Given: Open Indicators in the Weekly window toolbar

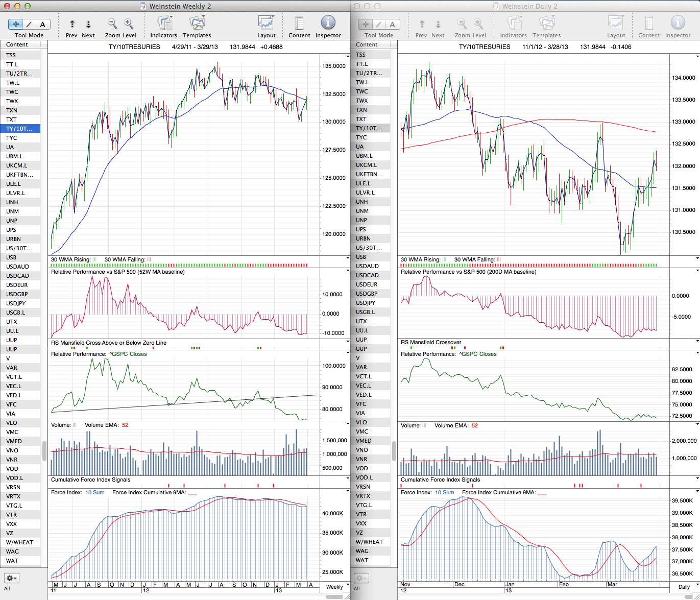Looking at the screenshot, I should [x=164, y=23].
